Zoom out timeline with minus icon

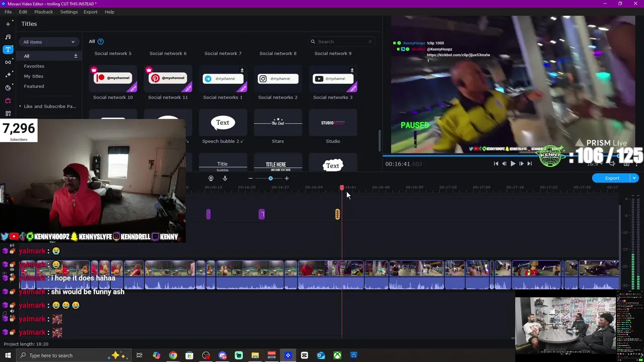point(251,178)
